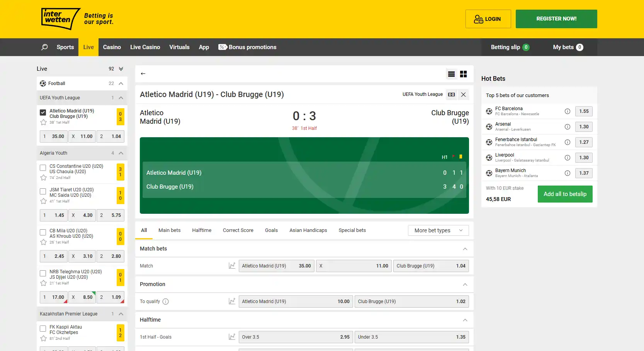Select Club Brugge (U19) odds 1.04
Screen dimensions: 644x351
[x=431, y=266]
